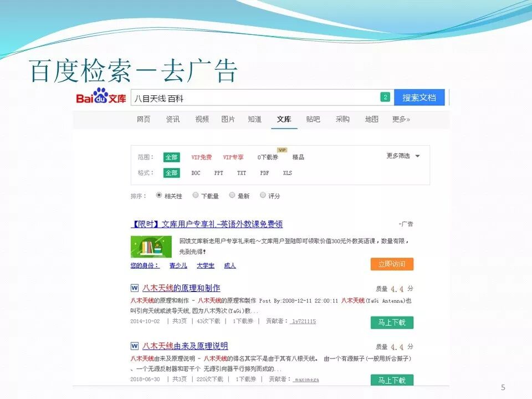Viewport: 532px width, 399px height.
Task: Open the 八木天线由来及原理说明 result
Action: (185, 346)
